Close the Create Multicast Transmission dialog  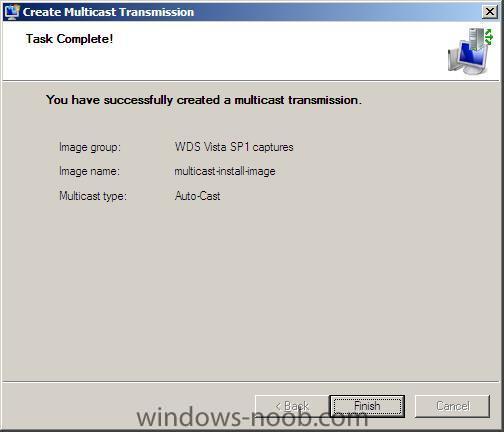click(490, 12)
